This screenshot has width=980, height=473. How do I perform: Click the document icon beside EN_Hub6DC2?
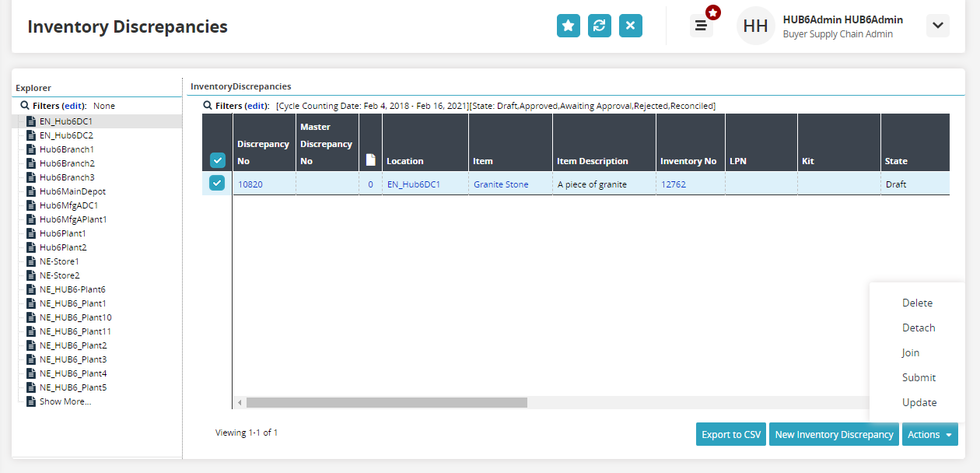tap(31, 135)
